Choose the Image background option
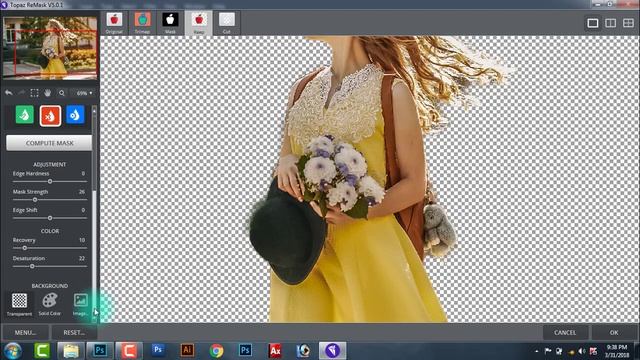The width and height of the screenshot is (640, 360). tap(80, 304)
